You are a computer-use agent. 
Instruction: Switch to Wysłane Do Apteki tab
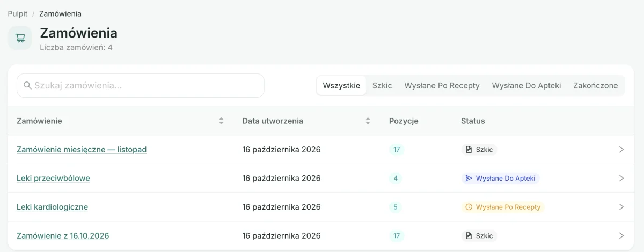tap(526, 85)
